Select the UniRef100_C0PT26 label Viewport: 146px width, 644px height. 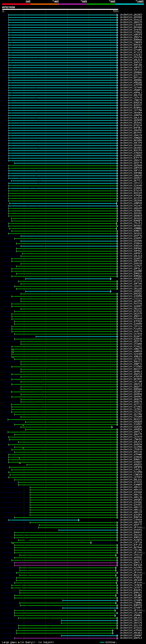131,543
